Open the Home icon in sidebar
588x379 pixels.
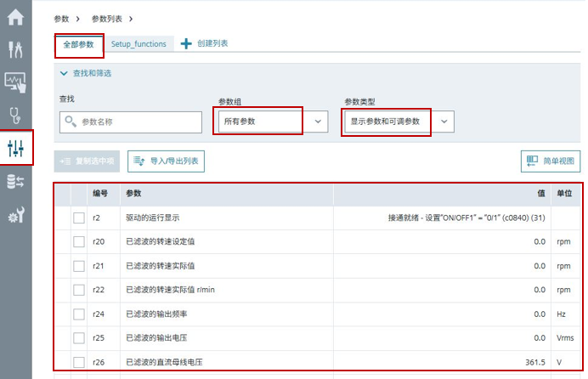tap(15, 16)
